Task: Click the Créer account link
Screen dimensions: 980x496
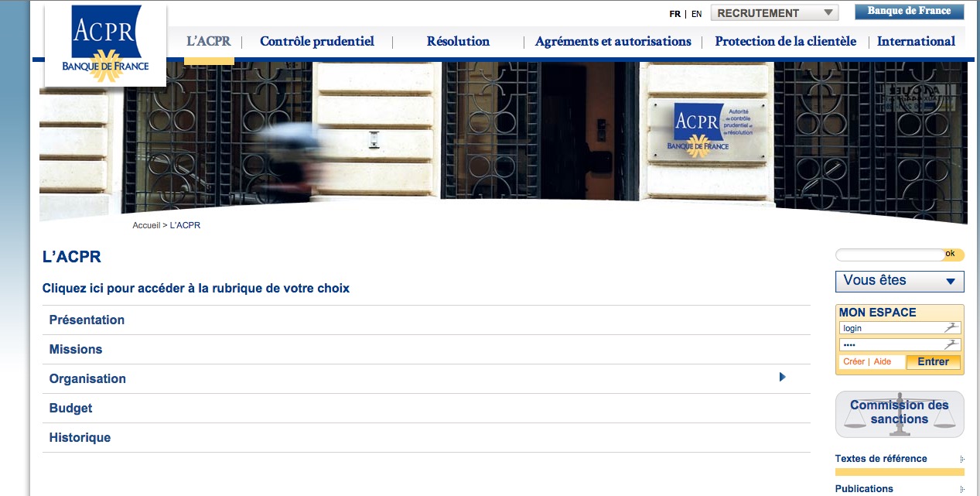Action: 854,361
